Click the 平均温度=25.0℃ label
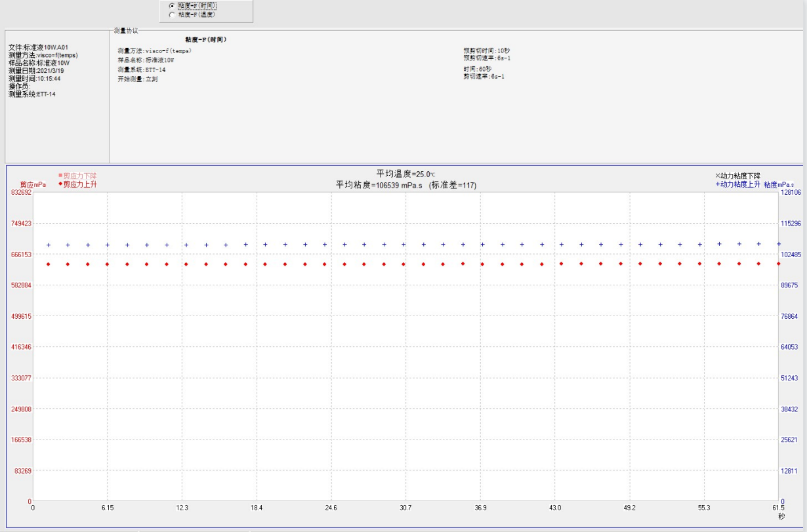The image size is (807, 532). tap(405, 174)
